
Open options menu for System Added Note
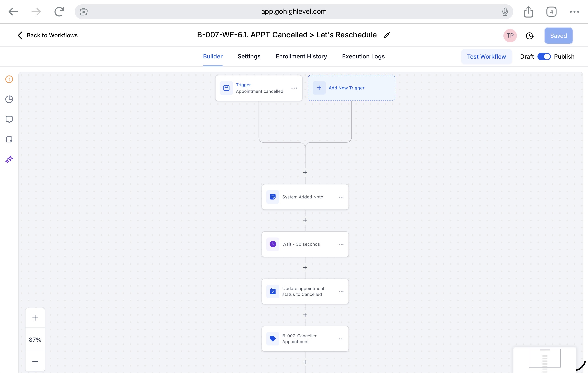coord(341,197)
